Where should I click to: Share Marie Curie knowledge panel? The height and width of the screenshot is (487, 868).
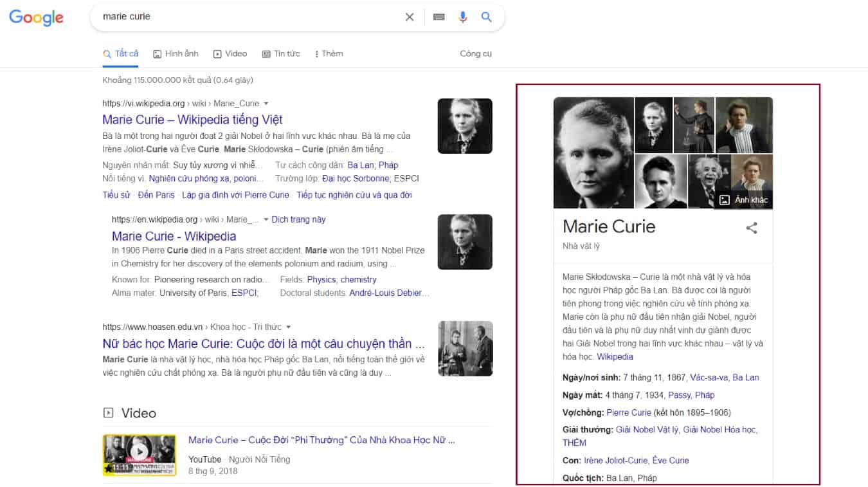tap(751, 228)
